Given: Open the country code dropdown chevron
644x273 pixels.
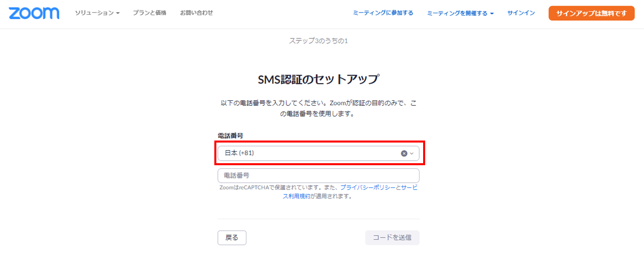Looking at the screenshot, I should point(412,154).
